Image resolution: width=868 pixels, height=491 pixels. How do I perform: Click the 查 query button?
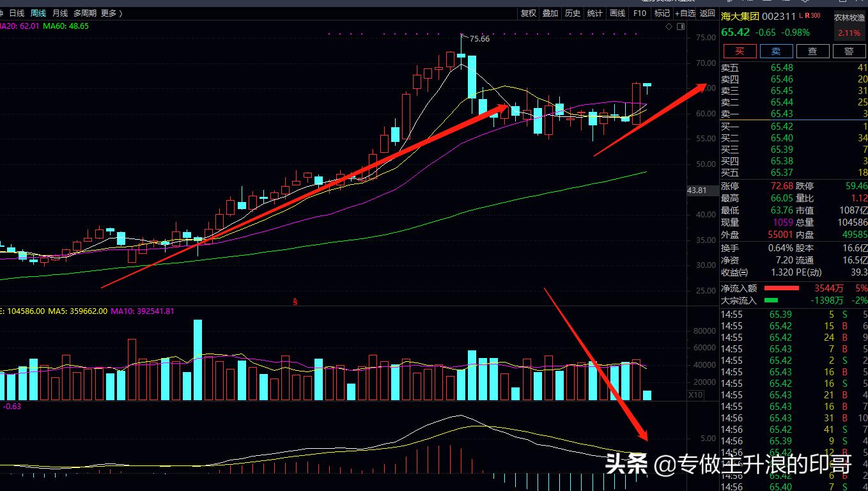point(812,51)
